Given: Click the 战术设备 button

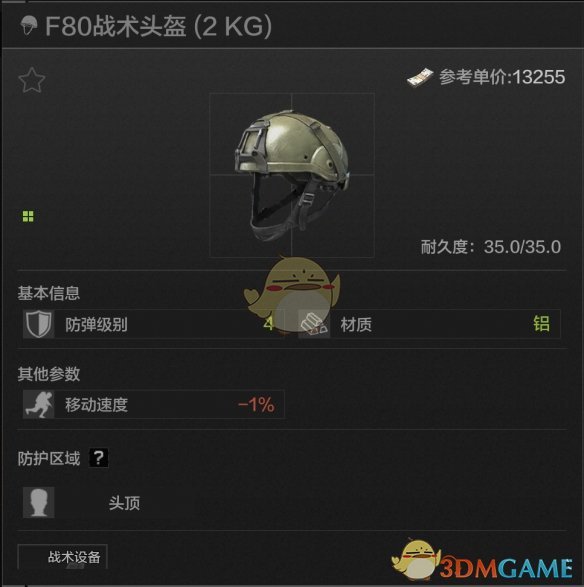Looking at the screenshot, I should click(x=63, y=557).
